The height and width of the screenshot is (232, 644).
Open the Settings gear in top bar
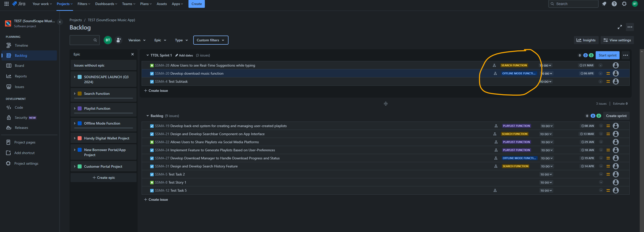coord(624,4)
